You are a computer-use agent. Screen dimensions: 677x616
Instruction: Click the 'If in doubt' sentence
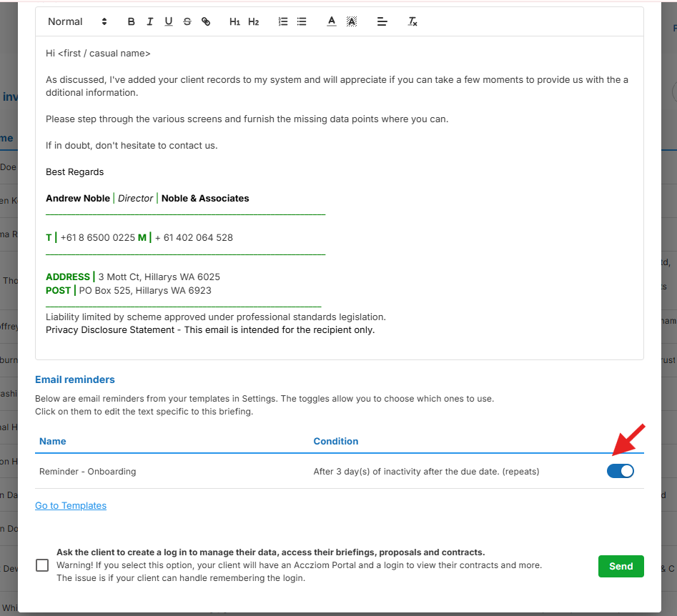132,146
